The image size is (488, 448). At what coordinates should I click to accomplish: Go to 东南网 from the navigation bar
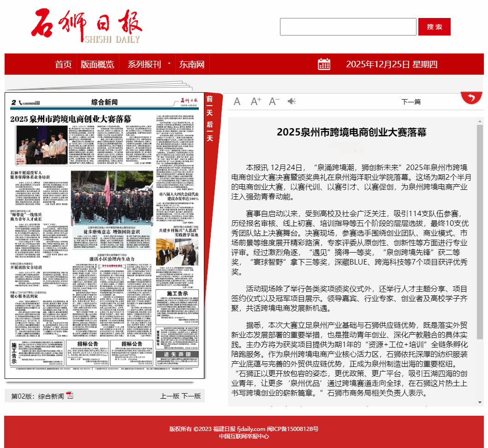point(192,64)
